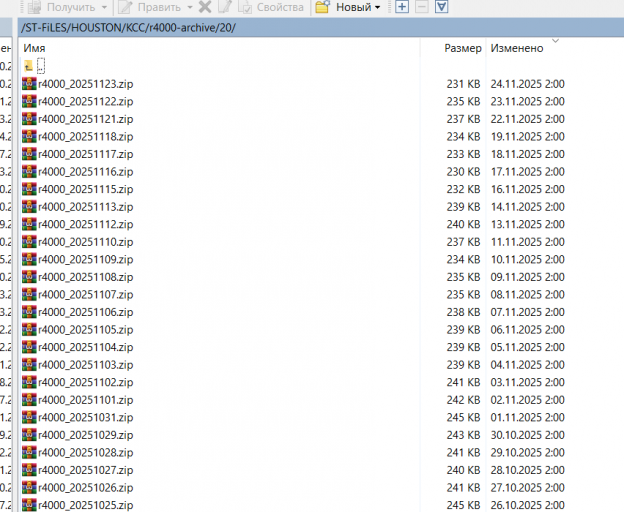Click date 14.11.2025 2:00
The height and width of the screenshot is (512, 624).
click(527, 207)
